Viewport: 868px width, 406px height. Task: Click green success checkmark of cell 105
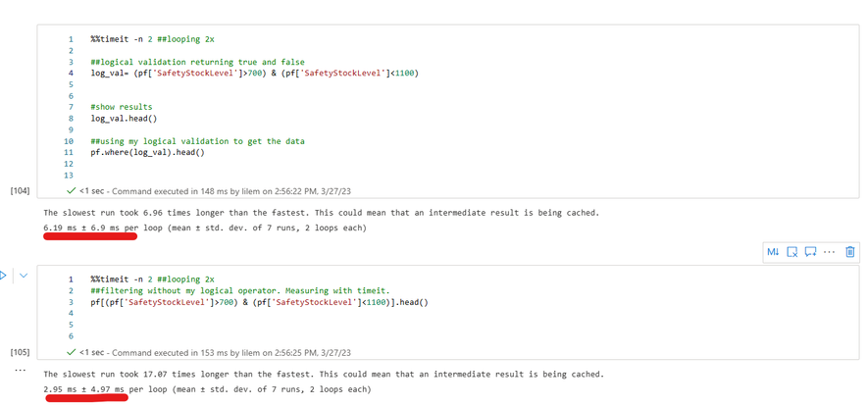71,352
